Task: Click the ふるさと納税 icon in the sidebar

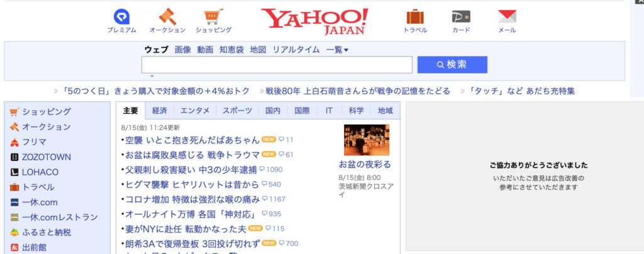Action: (14, 233)
